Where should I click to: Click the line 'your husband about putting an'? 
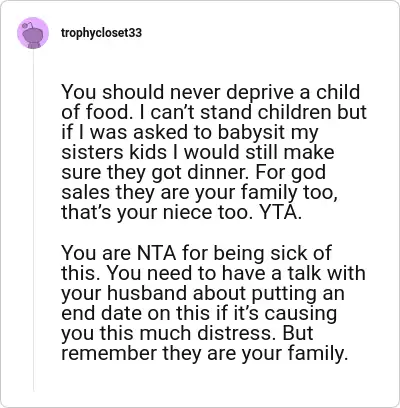pyautogui.click(x=203, y=293)
